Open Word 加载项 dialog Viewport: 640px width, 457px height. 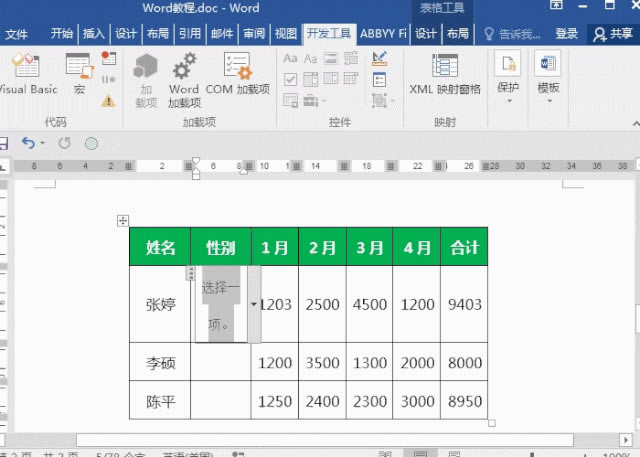click(x=184, y=80)
